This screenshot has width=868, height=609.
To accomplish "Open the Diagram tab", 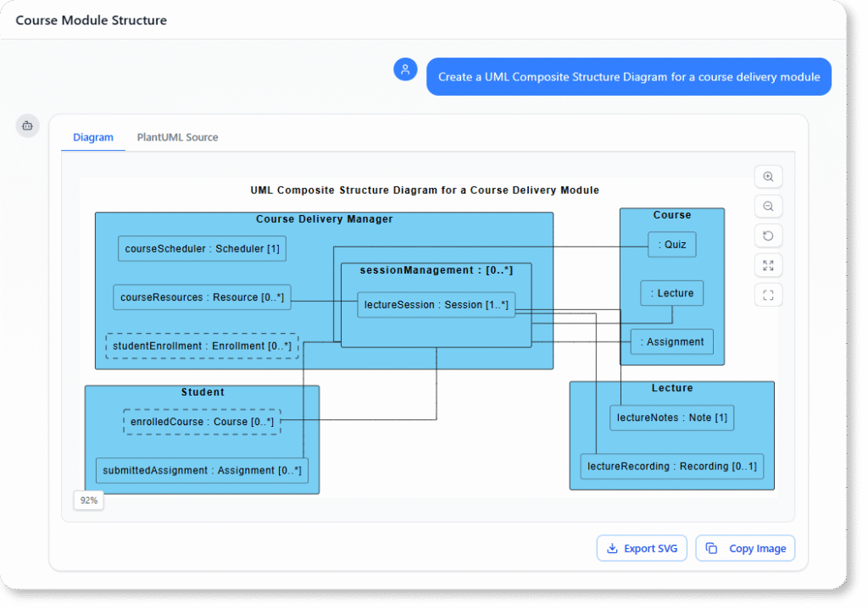I will pyautogui.click(x=93, y=136).
